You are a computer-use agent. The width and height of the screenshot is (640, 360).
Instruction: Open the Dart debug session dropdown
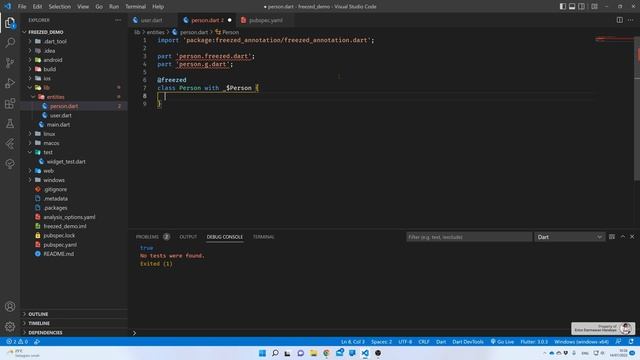pos(569,237)
